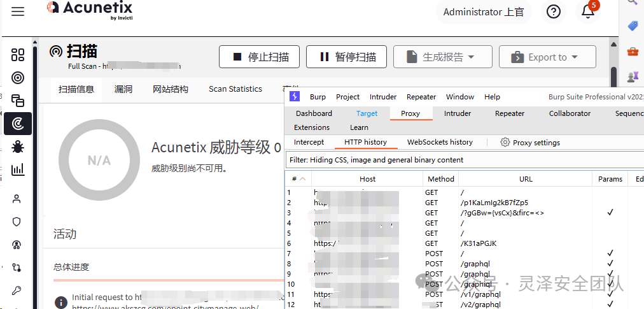Expand the Export to dropdown
Viewport: 644px width, 309px height.
tap(547, 57)
